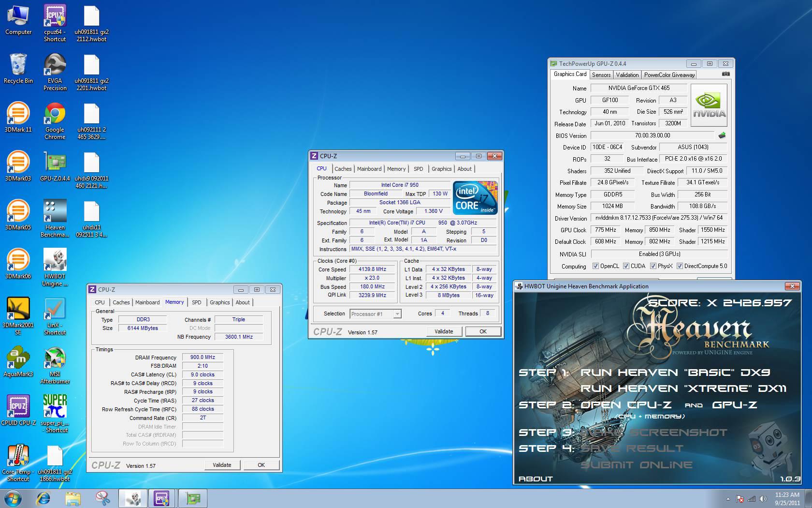Click volume speaker icon in system tray
812x508 pixels.
tap(763, 499)
